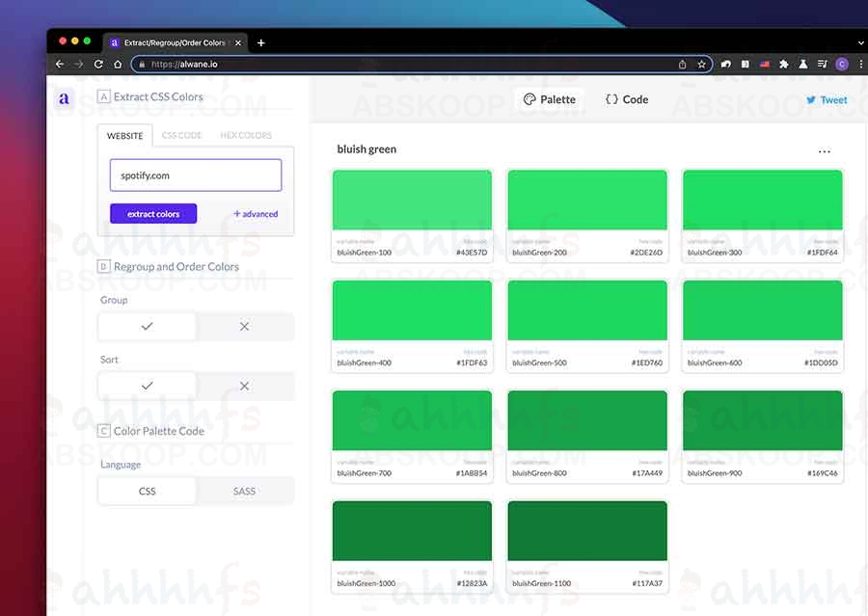Click the share icon in address bar
Viewport: 868px width, 616px height.
point(682,65)
